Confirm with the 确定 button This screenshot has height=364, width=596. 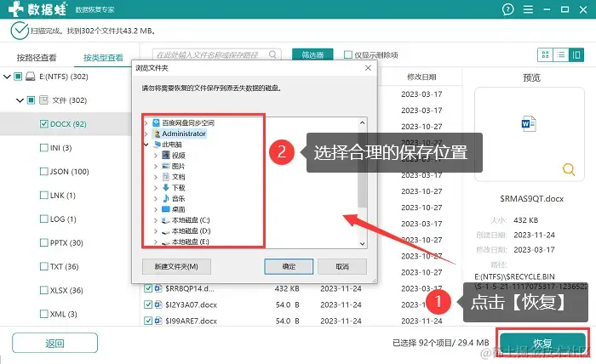click(289, 266)
